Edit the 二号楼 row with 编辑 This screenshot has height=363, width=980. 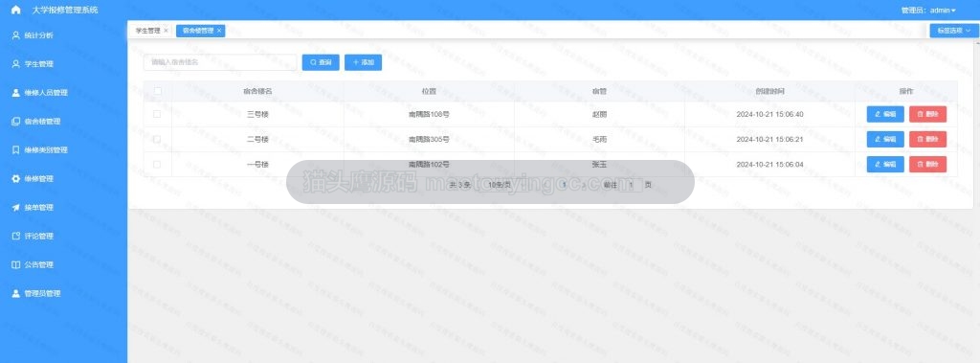click(x=885, y=139)
